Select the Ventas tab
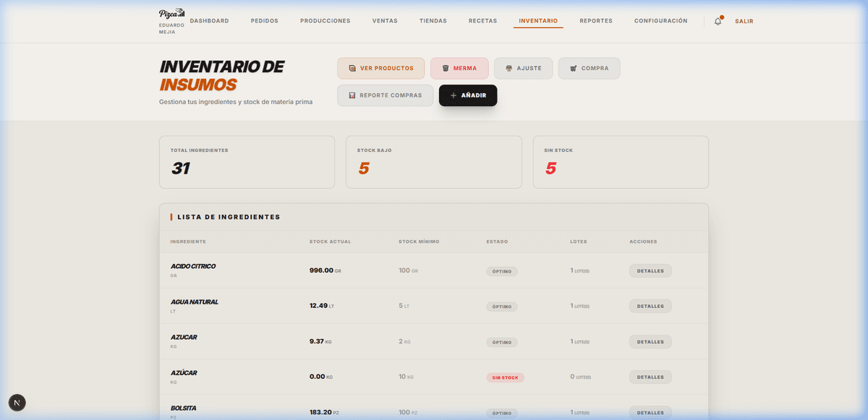The image size is (868, 420). [385, 21]
